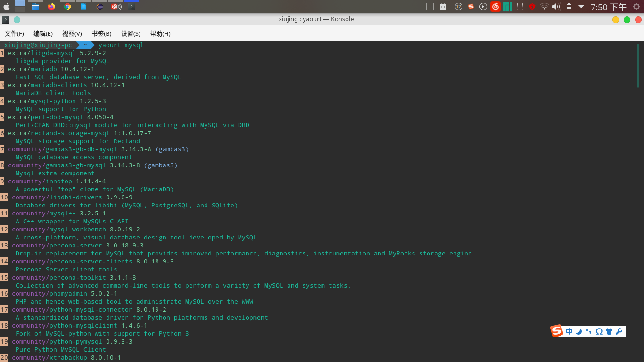This screenshot has height=362, width=644.
Task: Open the 帮助(H) menu
Action: 160,33
